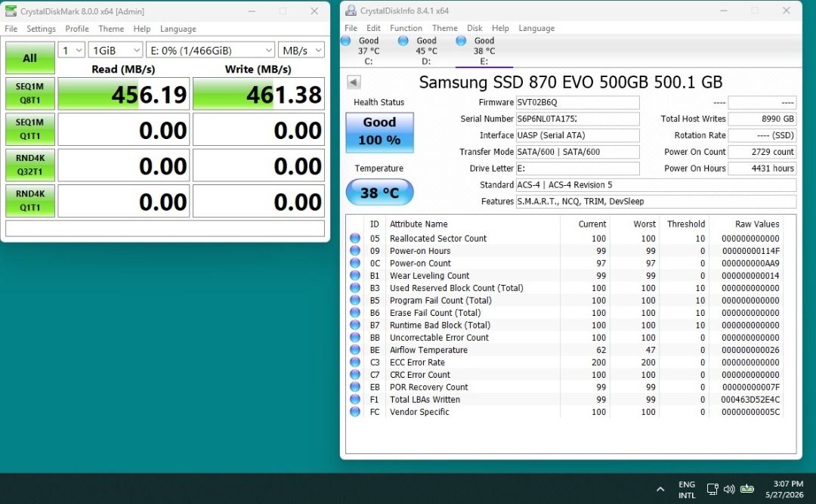816x504 pixels.
Task: Click the Firmware field SVT02B6Q
Action: 578,102
